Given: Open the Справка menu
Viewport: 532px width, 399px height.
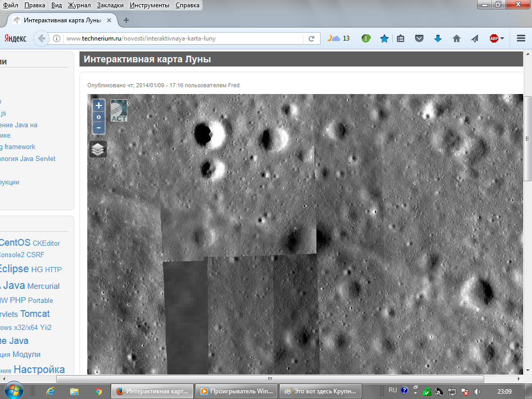Looking at the screenshot, I should click(x=188, y=5).
